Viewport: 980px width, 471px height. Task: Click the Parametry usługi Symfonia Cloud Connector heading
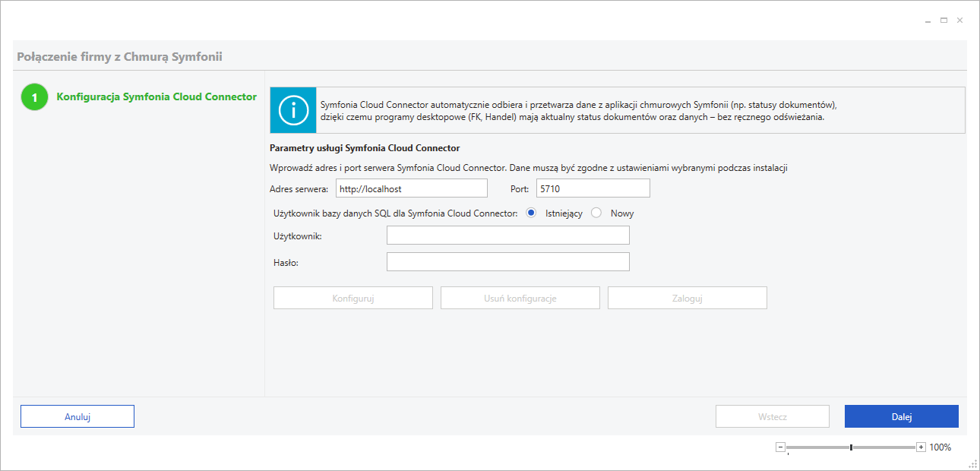click(365, 148)
